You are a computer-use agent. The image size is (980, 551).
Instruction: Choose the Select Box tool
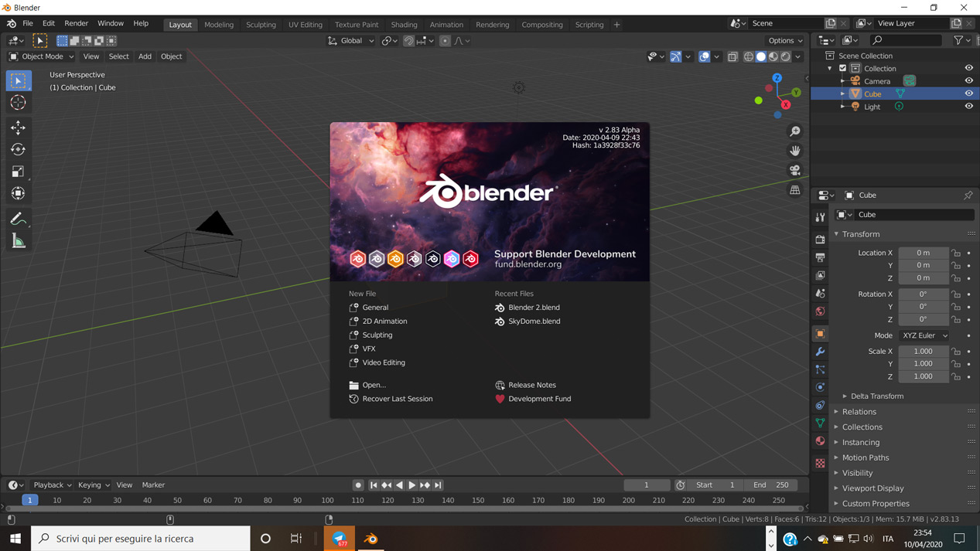19,80
